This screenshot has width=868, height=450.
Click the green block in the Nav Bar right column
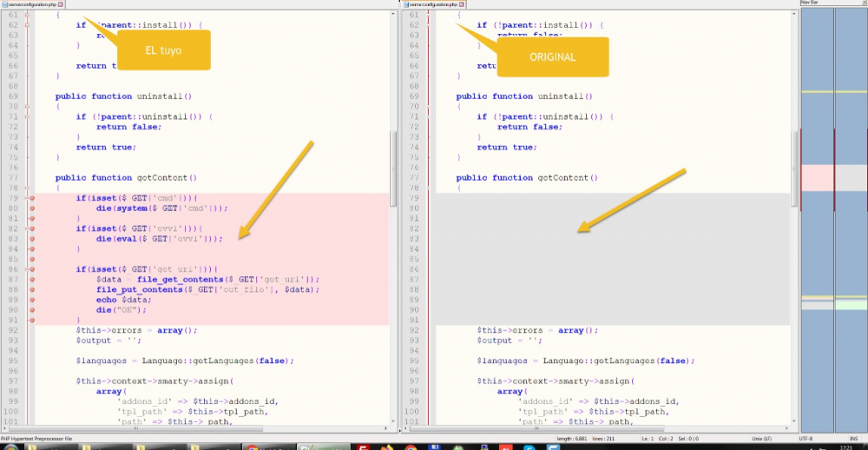[851, 305]
